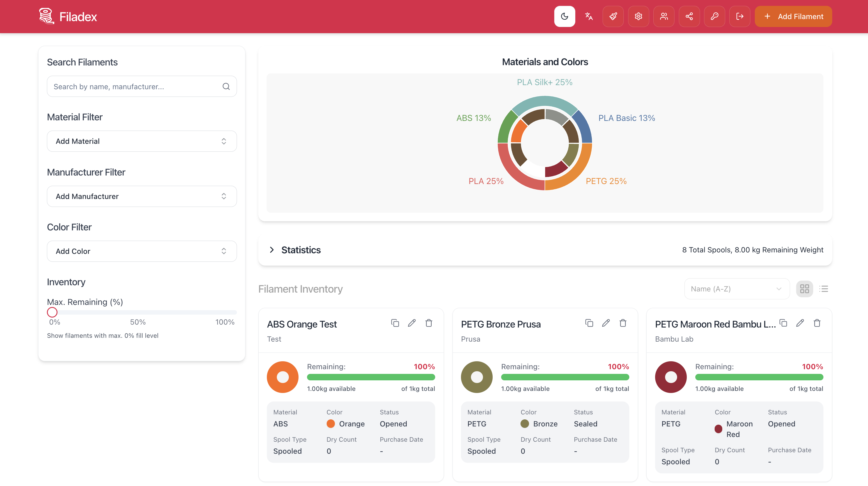Click the Add Filament button
The image size is (868, 486).
point(793,16)
